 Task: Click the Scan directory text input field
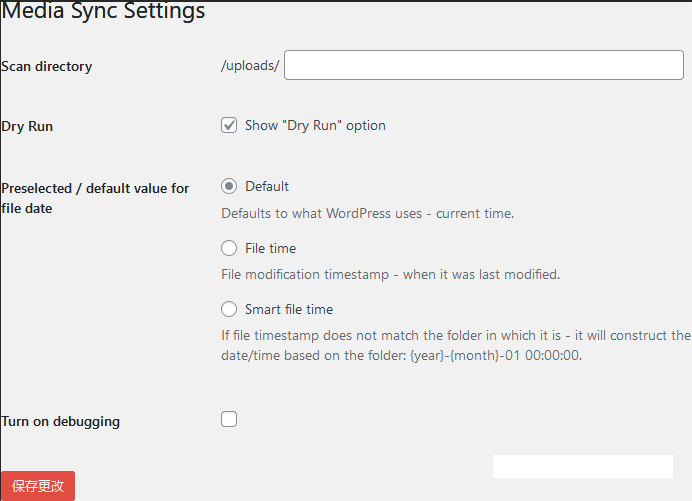click(484, 65)
